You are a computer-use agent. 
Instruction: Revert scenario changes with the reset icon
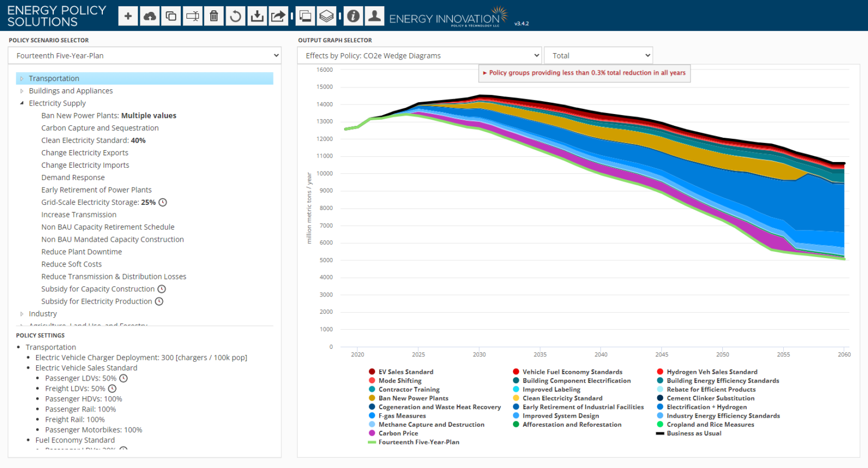click(235, 15)
